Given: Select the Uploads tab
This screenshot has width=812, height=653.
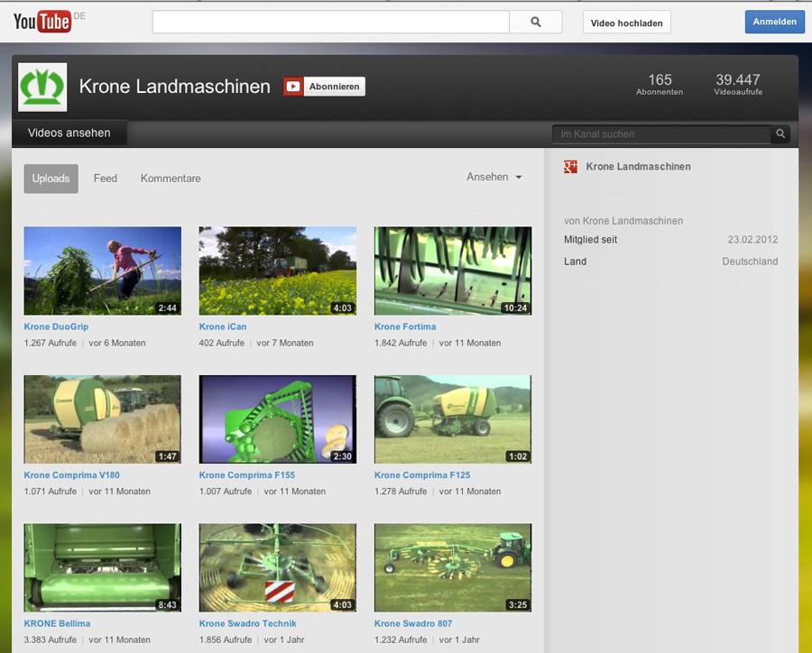Looking at the screenshot, I should pos(51,179).
